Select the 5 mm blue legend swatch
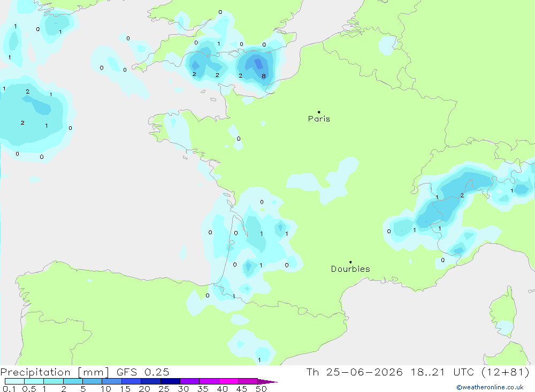This screenshot has width=535, height=392. point(92,381)
